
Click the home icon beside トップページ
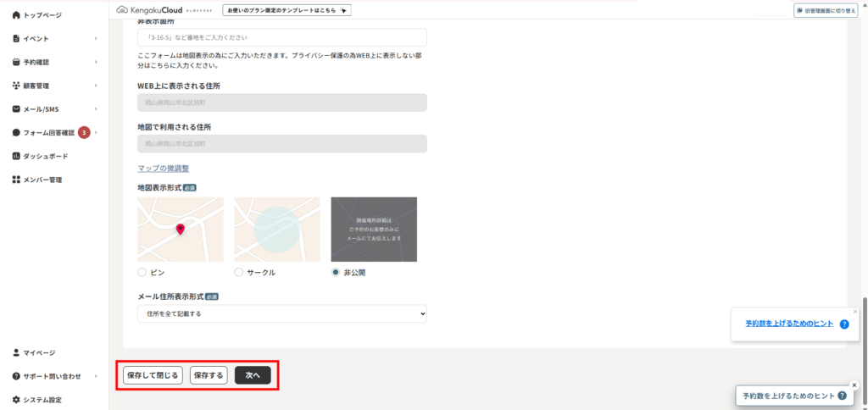[16, 15]
